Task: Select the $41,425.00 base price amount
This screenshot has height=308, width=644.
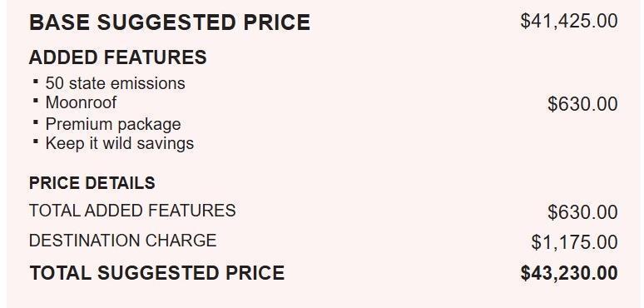Action: [569, 21]
